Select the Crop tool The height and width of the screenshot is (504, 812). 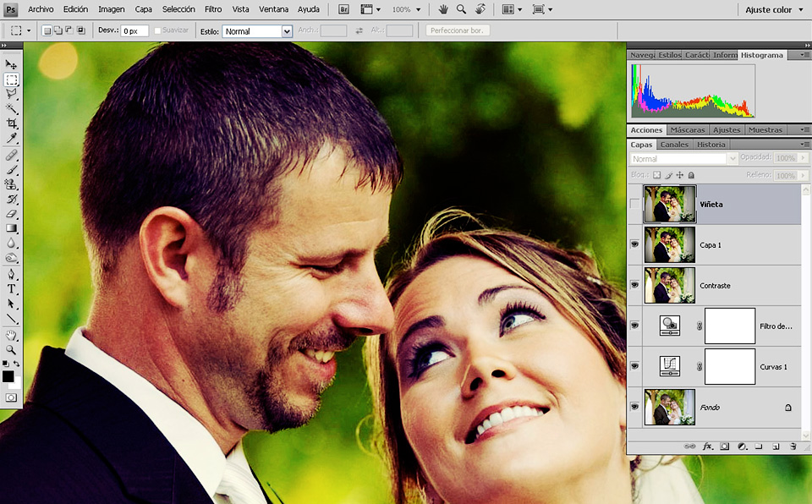(x=11, y=123)
